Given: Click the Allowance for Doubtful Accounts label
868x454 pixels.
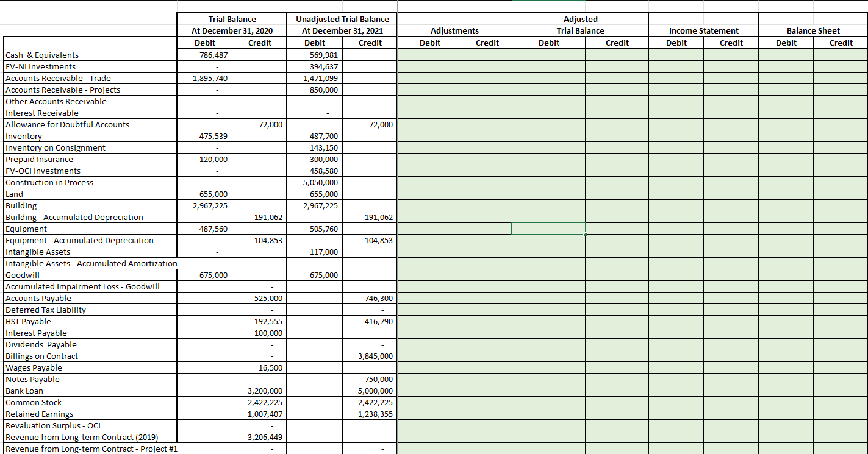Looking at the screenshot, I should tap(66, 124).
